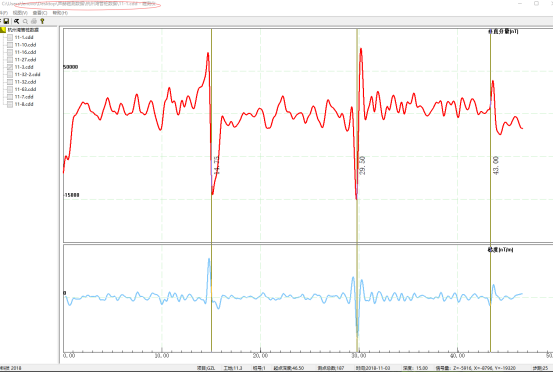Click the printer icon in toolbar
Image resolution: width=554 pixels, height=372 pixels.
click(x=34, y=21)
